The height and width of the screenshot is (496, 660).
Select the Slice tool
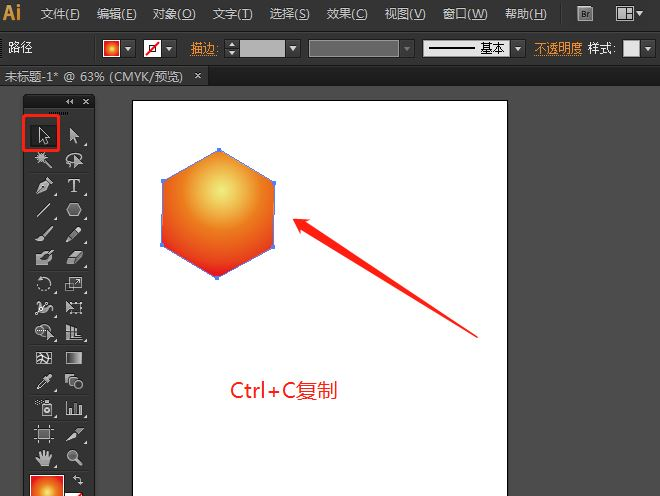(74, 434)
